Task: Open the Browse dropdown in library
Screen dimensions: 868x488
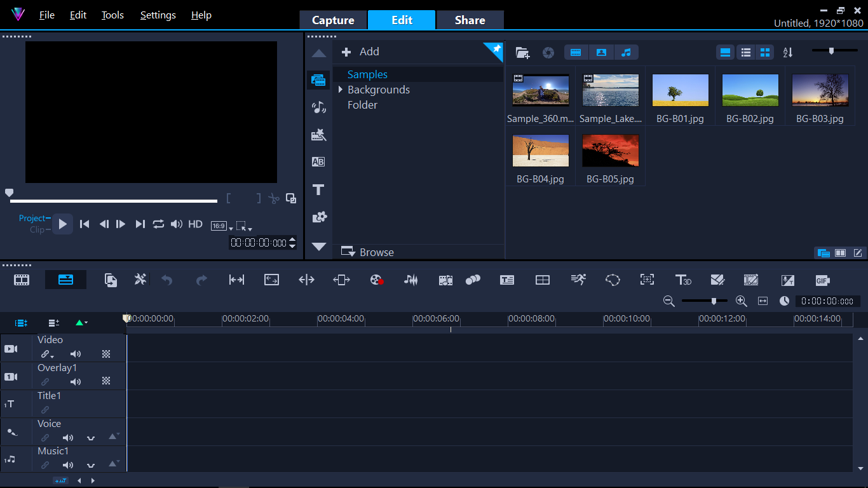Action: pyautogui.click(x=369, y=252)
